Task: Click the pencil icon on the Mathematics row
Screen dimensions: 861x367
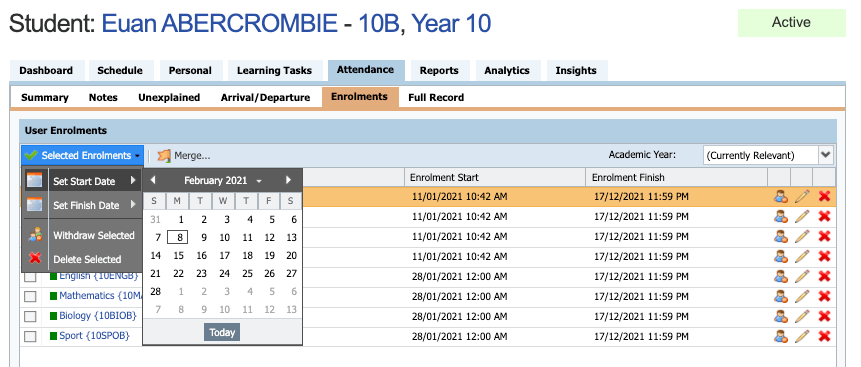Action: coord(802,296)
